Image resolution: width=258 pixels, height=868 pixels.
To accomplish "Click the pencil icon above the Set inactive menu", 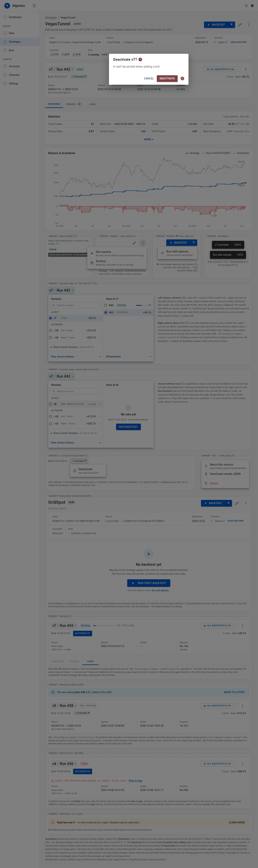I will tap(134, 243).
